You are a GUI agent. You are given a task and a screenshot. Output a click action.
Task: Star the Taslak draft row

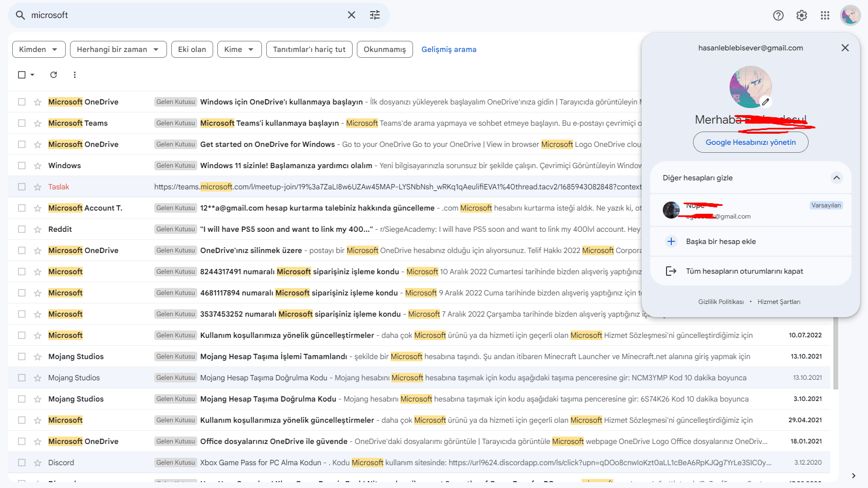point(38,187)
